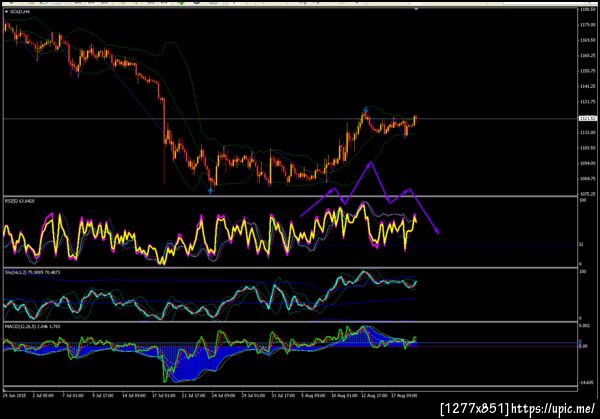Select the Sto(14,3,2) stochastic indicator label

[32, 272]
